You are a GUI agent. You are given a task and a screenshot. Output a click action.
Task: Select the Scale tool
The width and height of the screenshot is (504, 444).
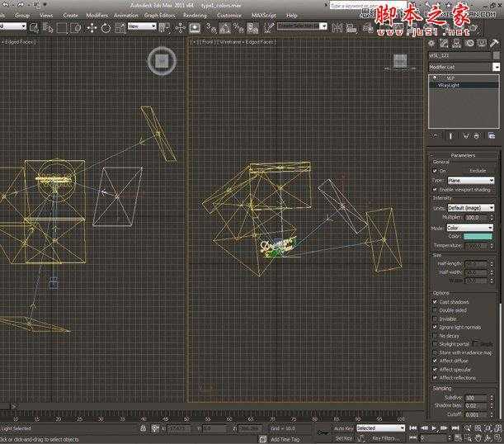120,28
